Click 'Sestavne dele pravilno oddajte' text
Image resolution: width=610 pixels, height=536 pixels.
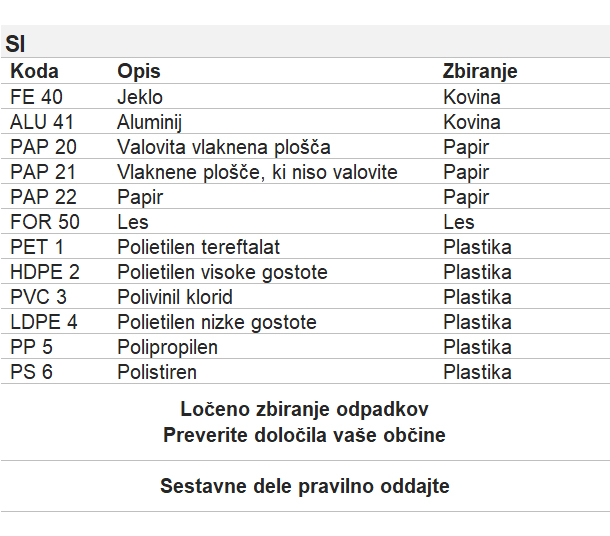click(x=305, y=486)
